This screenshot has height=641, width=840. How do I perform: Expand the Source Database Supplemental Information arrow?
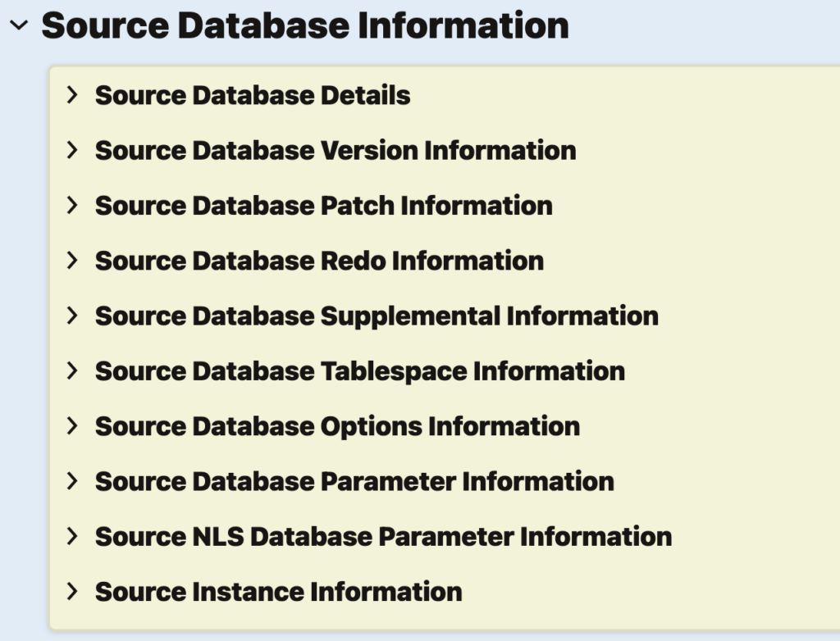tap(72, 316)
